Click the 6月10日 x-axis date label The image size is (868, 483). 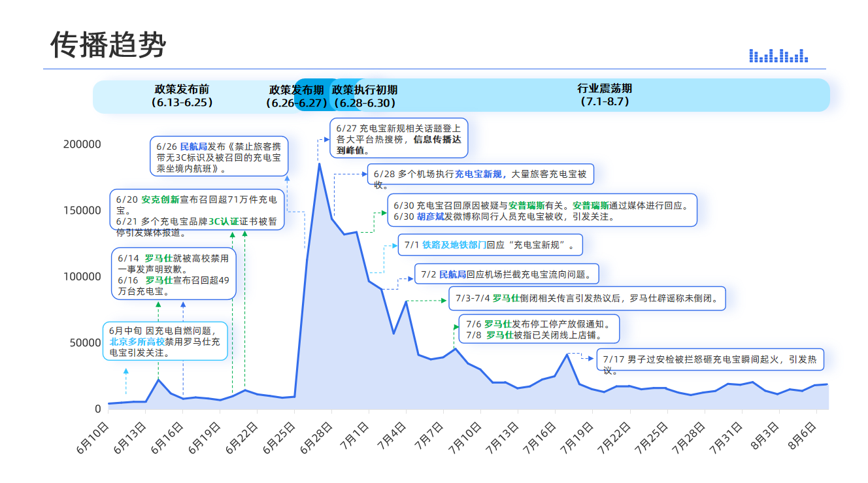click(x=92, y=438)
